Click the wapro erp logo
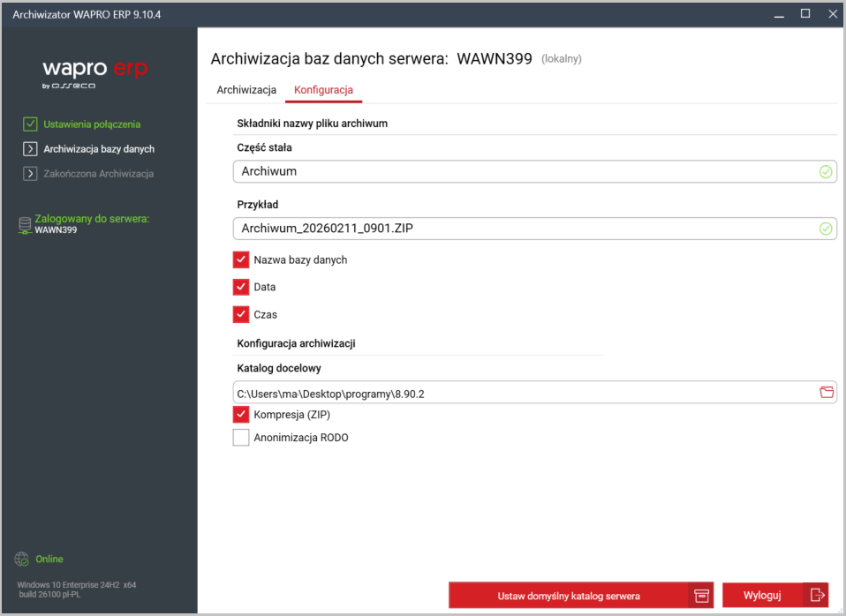 coord(94,72)
